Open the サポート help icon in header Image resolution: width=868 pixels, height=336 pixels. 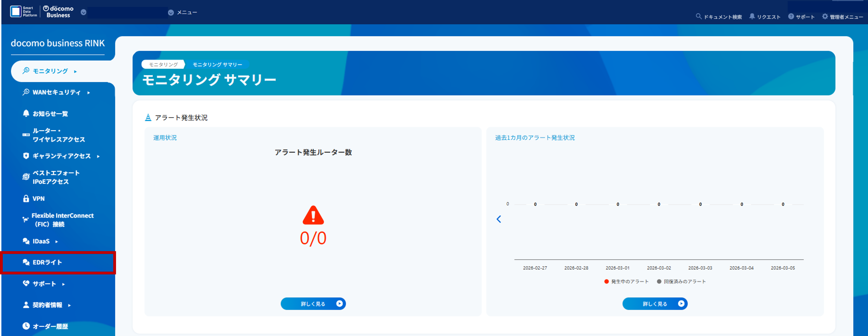791,17
